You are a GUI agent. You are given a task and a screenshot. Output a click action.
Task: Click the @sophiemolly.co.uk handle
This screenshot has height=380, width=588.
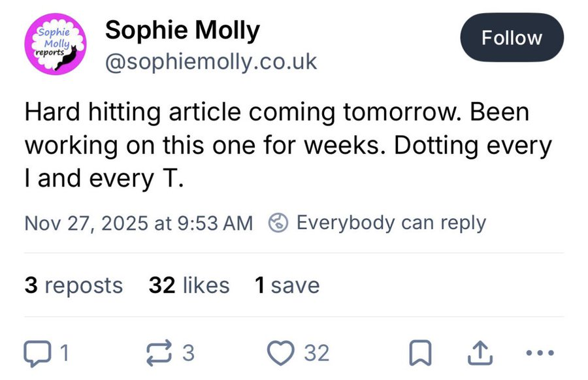[x=210, y=62]
